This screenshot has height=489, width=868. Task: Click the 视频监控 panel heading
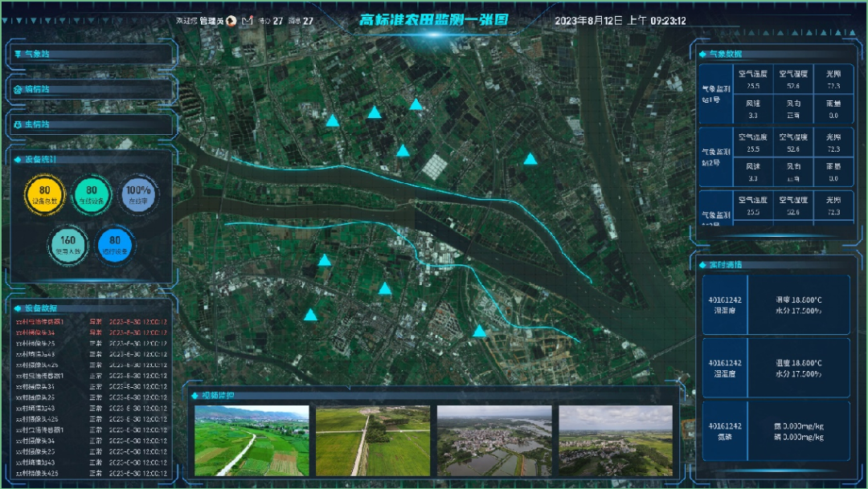point(217,395)
